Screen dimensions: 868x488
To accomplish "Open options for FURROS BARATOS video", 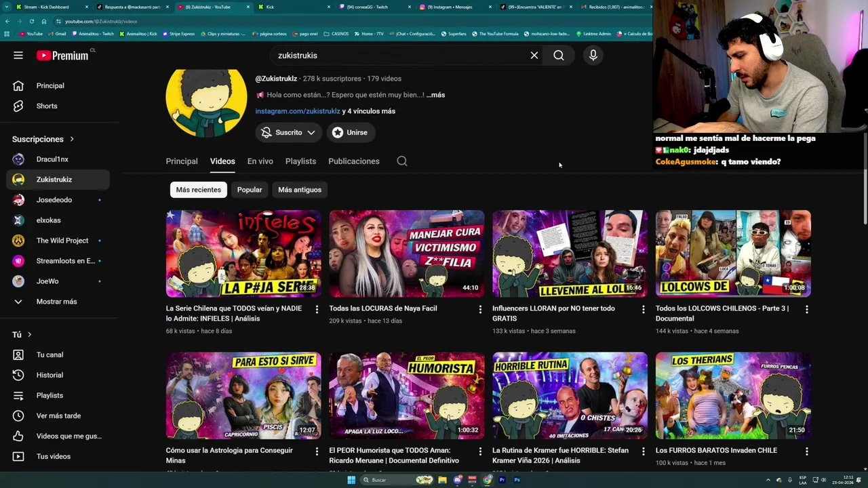I will point(807,451).
